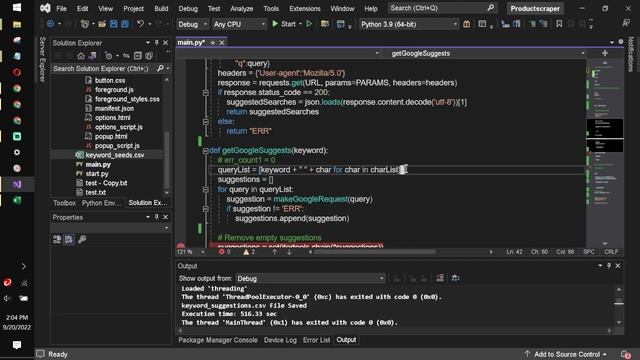Click the Collapse All icon in Solution Explorer
This screenshot has height=360, width=640.
pos(138,56)
